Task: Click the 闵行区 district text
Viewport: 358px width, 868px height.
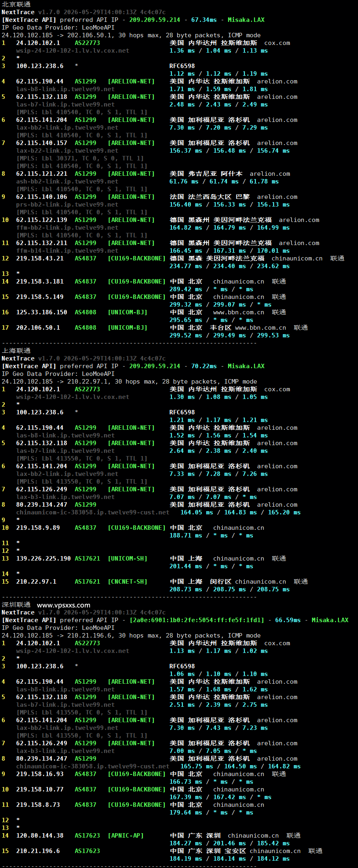Action: (221, 582)
